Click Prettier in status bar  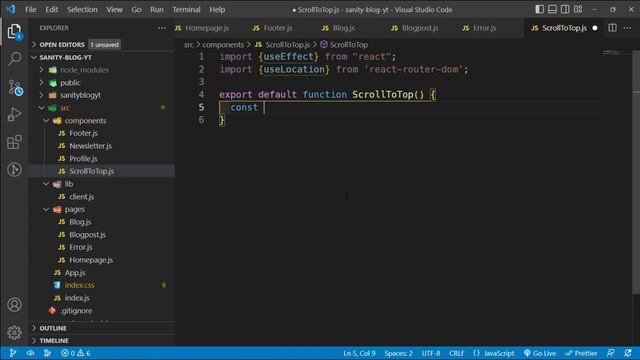(x=581, y=353)
